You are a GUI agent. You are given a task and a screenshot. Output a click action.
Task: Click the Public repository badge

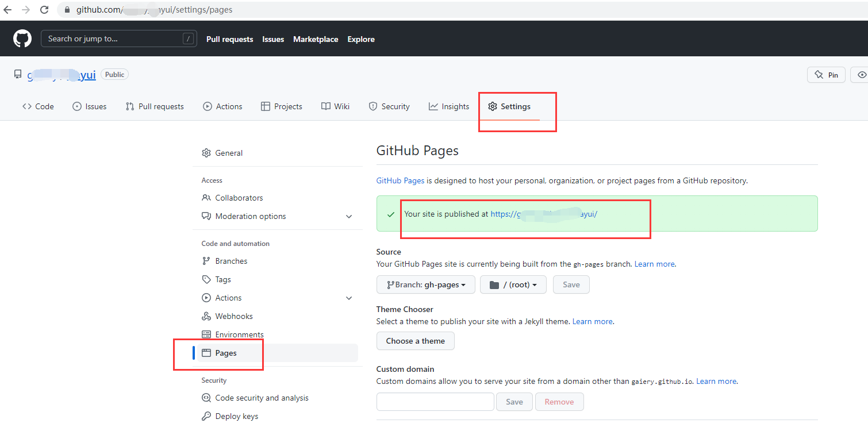tap(114, 74)
